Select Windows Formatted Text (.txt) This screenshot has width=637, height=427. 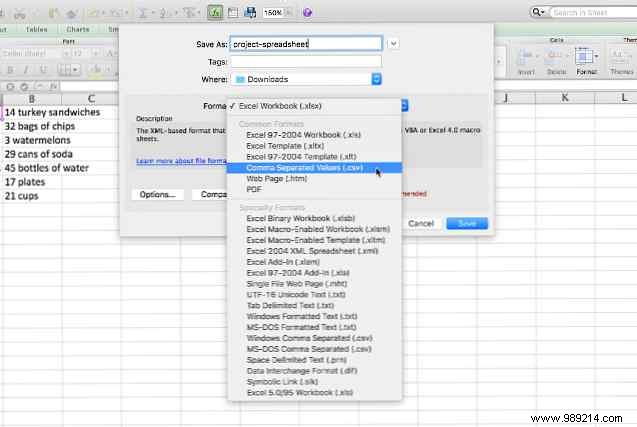[314, 316]
